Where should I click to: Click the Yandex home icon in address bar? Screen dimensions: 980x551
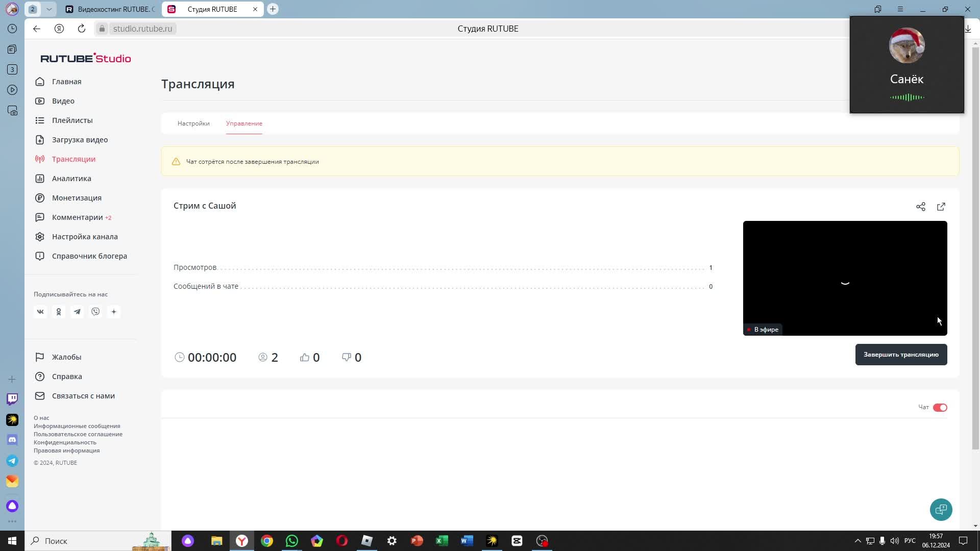[59, 29]
